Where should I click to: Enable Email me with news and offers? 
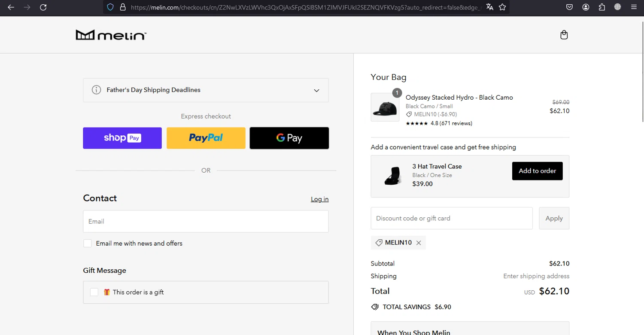pyautogui.click(x=88, y=244)
